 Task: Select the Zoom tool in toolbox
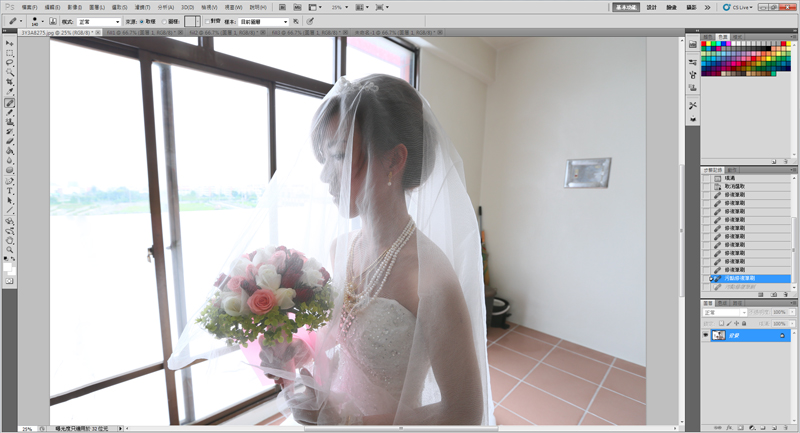point(9,250)
